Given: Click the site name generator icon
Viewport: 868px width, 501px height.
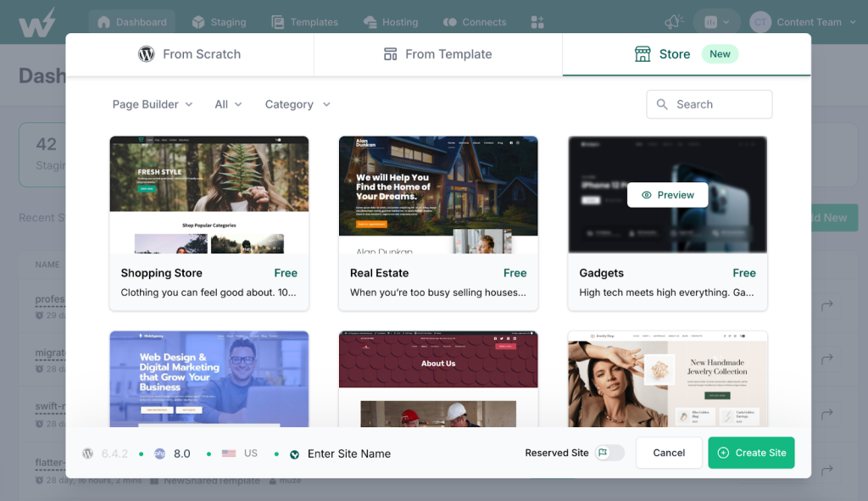Looking at the screenshot, I should click(x=294, y=454).
